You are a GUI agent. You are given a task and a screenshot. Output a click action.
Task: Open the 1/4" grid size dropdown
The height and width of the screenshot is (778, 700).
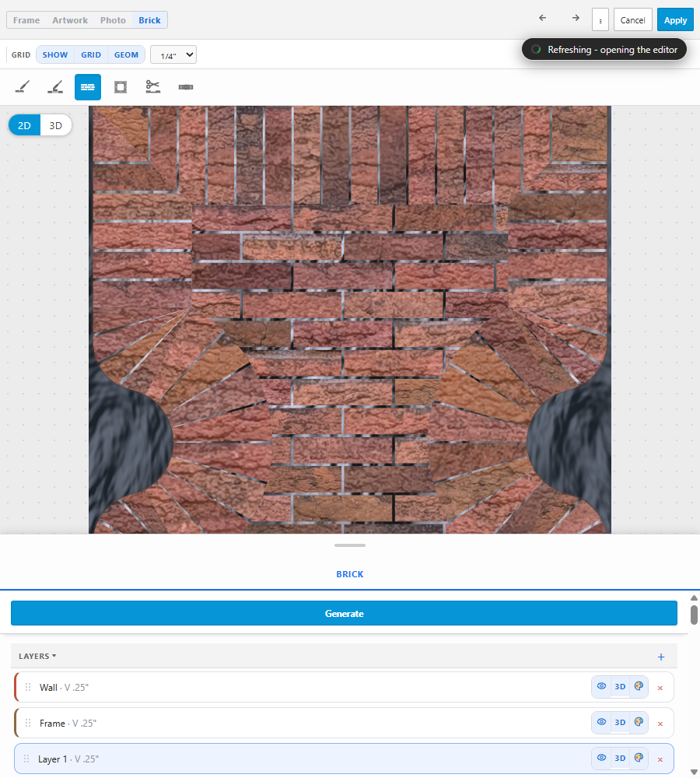point(173,54)
